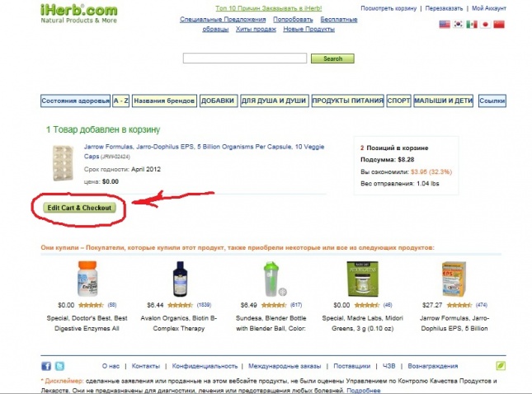This screenshot has height=394, width=532.
Task: Select the China flag icon
Action: (x=499, y=24)
